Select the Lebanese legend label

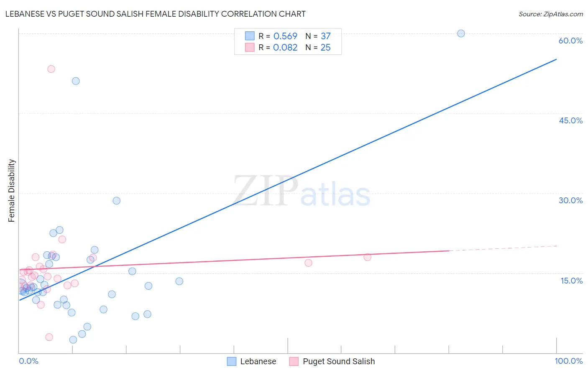pos(258,361)
